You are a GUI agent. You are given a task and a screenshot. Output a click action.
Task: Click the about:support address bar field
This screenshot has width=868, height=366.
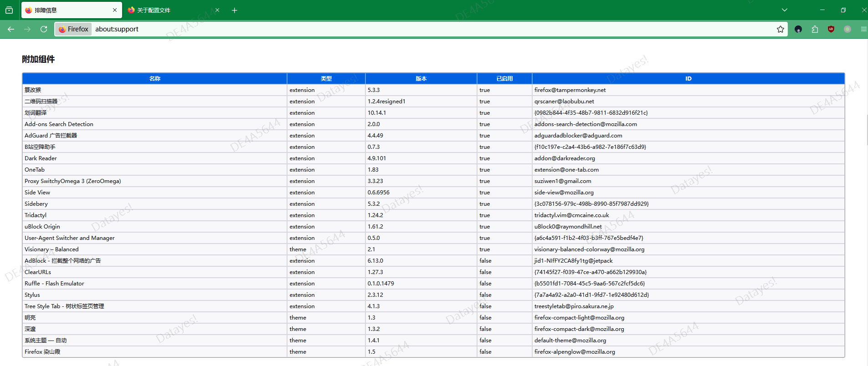pyautogui.click(x=410, y=29)
